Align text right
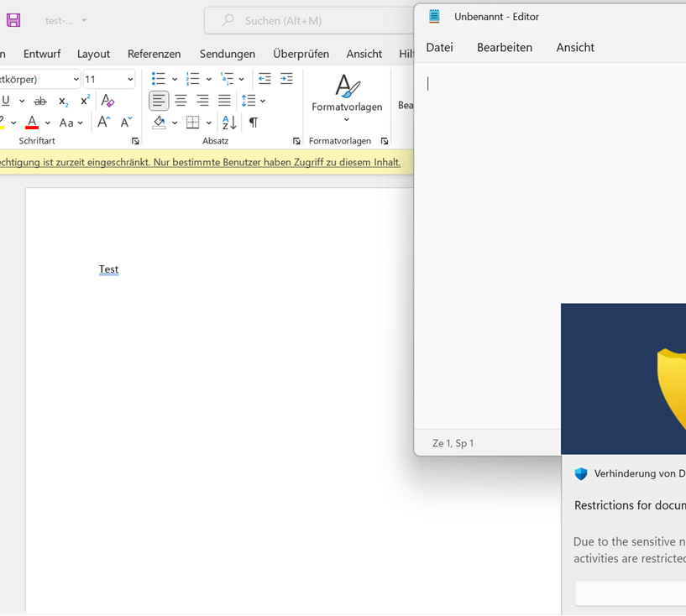The width and height of the screenshot is (686, 616). (202, 101)
